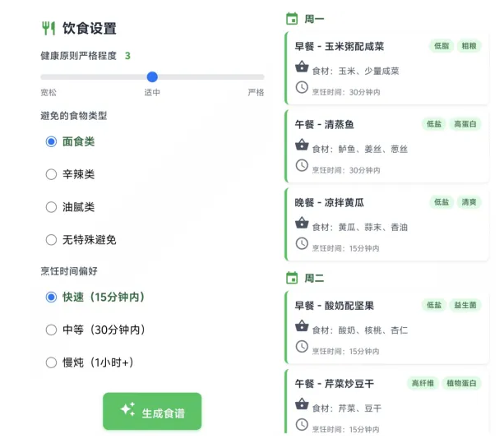Click the fork and knife icon beside 饮食设置
Screen dimensions: 504x443
(48, 29)
